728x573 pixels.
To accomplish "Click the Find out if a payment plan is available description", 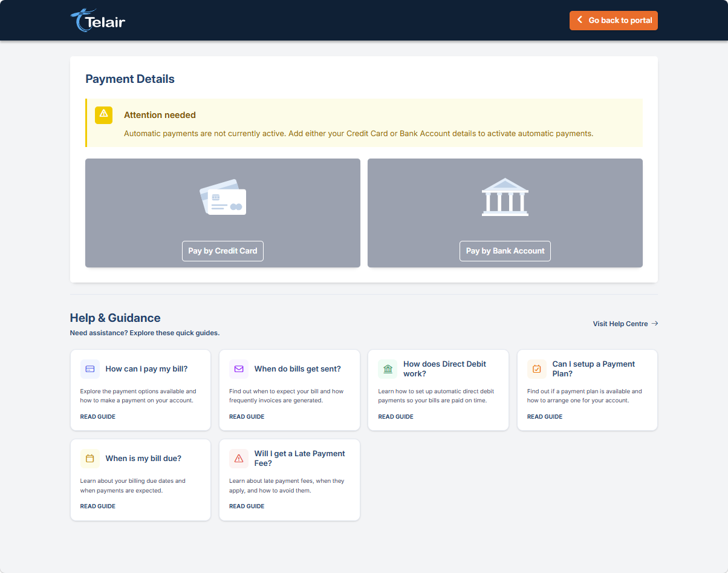I will pyautogui.click(x=585, y=396).
